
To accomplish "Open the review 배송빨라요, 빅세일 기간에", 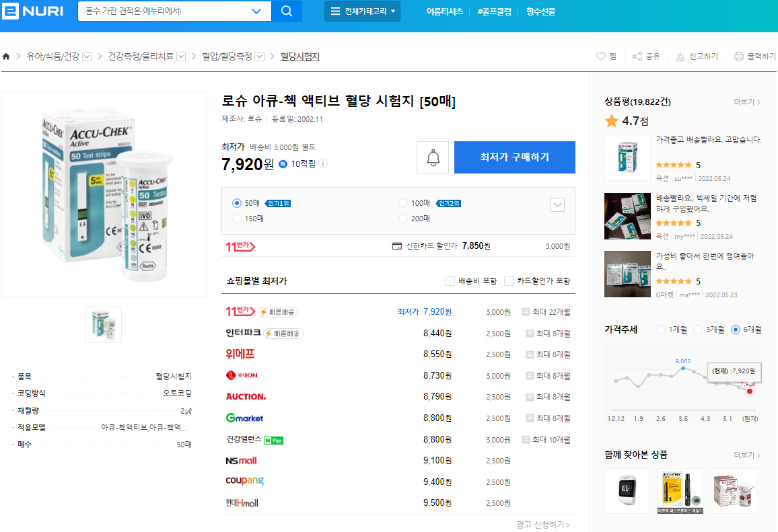I will (707, 203).
